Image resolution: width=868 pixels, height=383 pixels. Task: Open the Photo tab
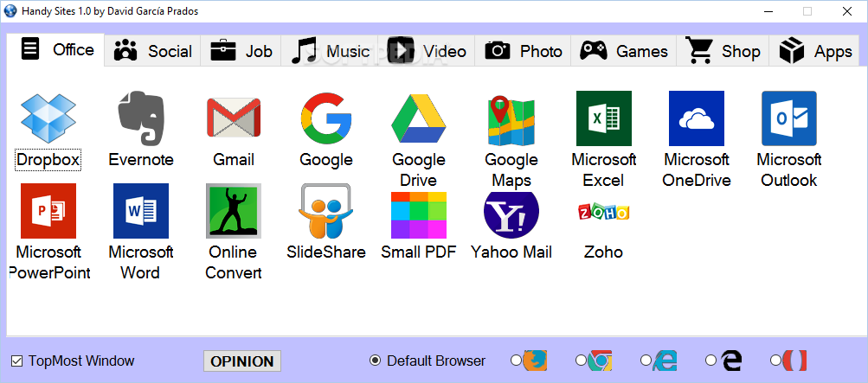[x=523, y=51]
